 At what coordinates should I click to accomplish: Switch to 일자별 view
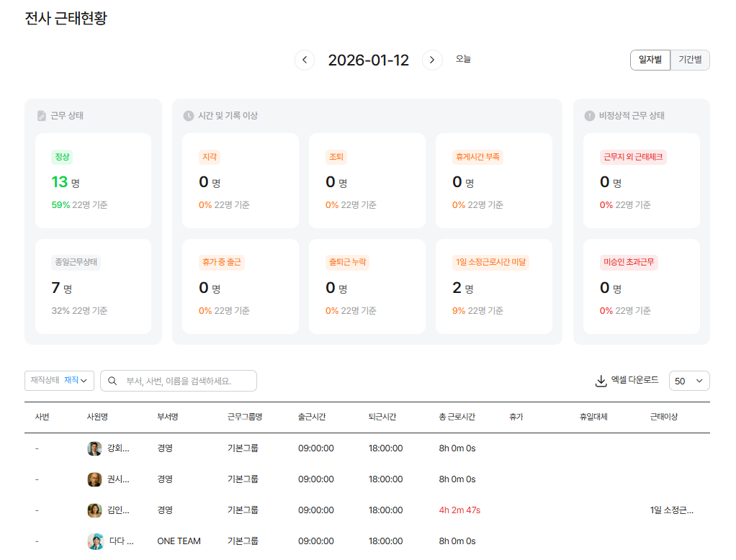click(x=650, y=60)
